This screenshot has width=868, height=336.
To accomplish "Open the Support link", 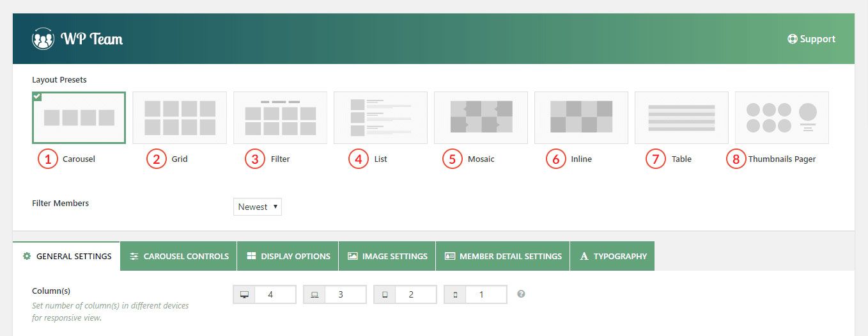I will (811, 39).
